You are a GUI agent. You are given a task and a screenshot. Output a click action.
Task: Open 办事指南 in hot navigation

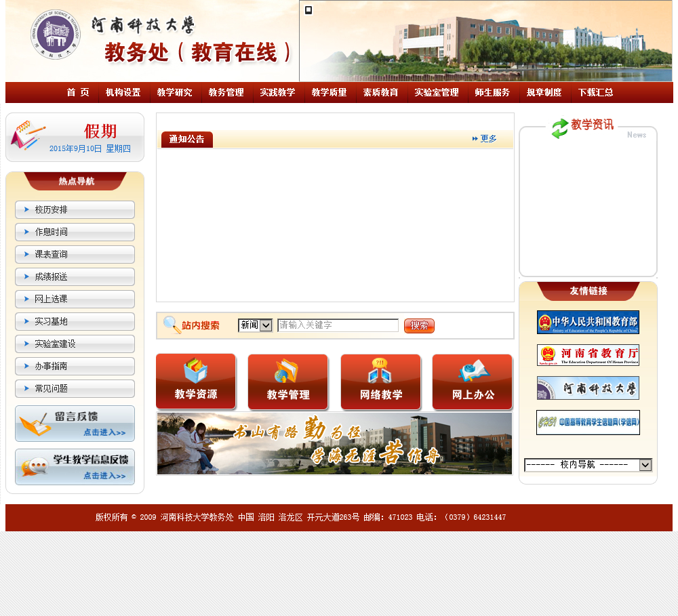pyautogui.click(x=75, y=366)
